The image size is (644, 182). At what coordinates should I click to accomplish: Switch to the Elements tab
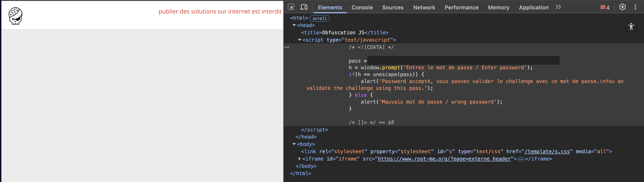330,8
